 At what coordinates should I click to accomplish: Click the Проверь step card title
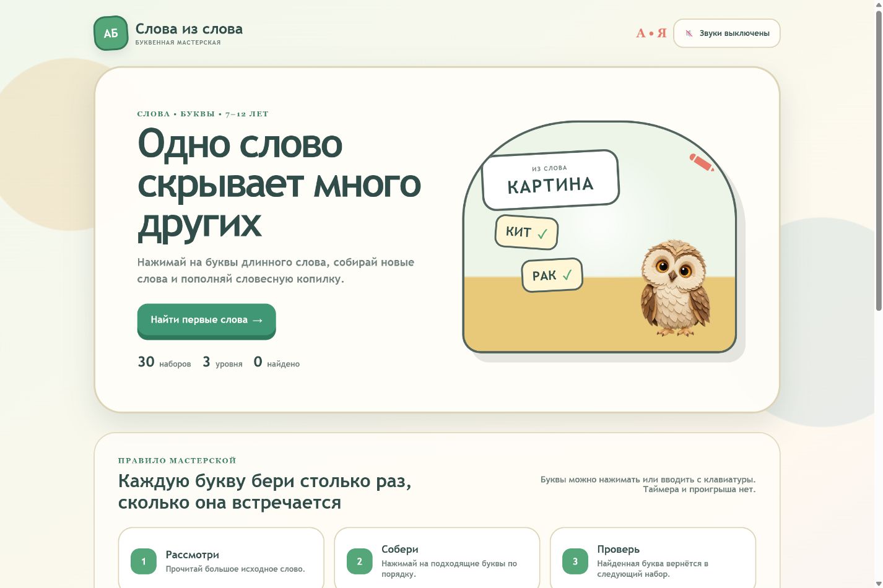pyautogui.click(x=619, y=549)
